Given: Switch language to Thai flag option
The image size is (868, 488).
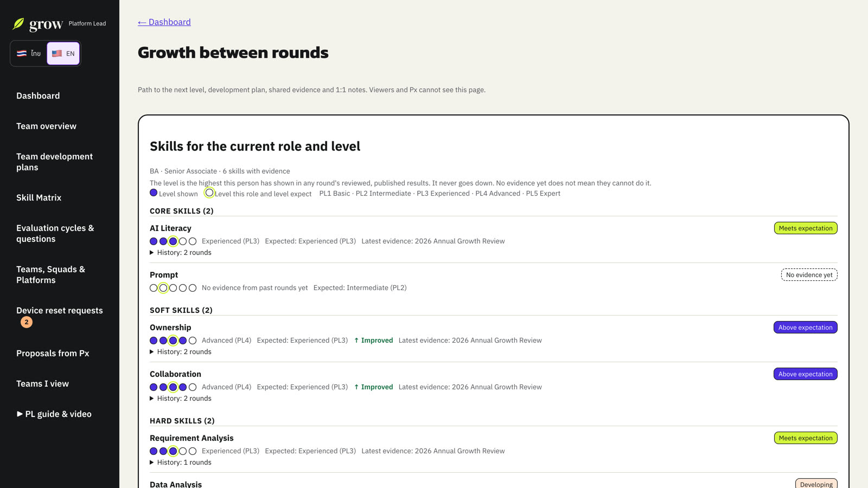Looking at the screenshot, I should pyautogui.click(x=29, y=54).
